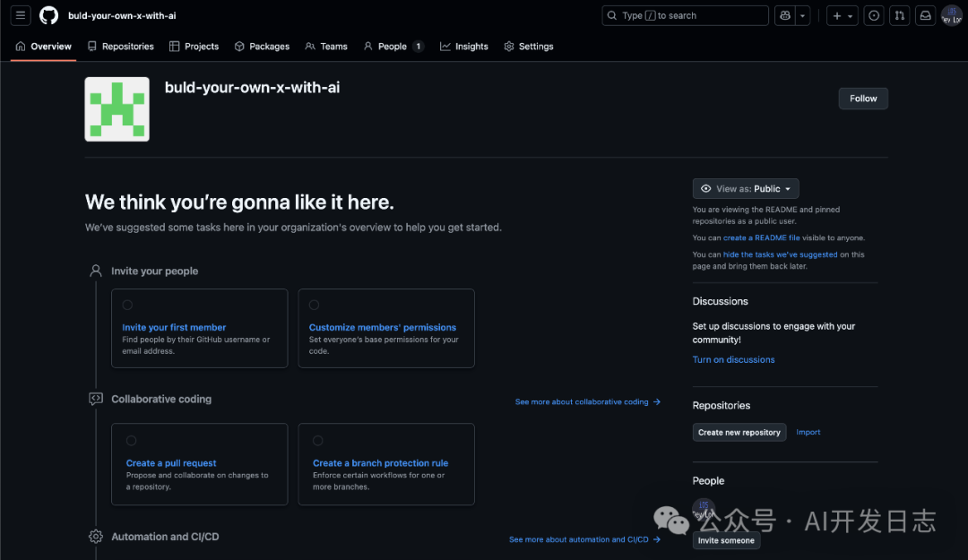968x560 pixels.
Task: Switch to the Repositories tab
Action: (x=121, y=47)
